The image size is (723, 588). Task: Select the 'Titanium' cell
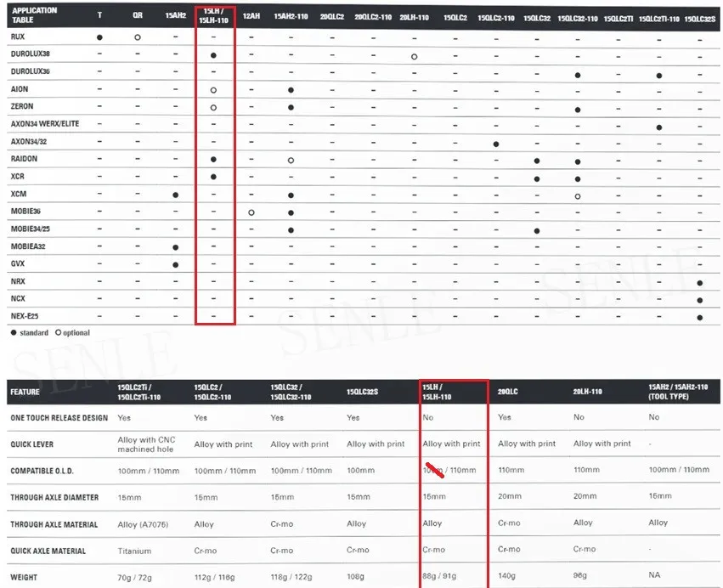click(x=134, y=551)
